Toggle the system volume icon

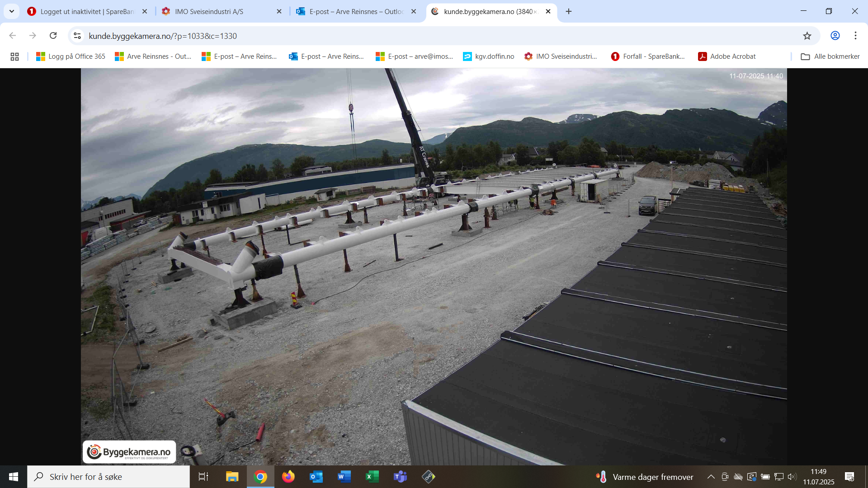pos(792,477)
